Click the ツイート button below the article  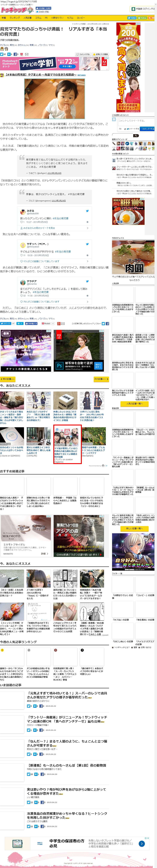pyautogui.click(x=5, y=324)
